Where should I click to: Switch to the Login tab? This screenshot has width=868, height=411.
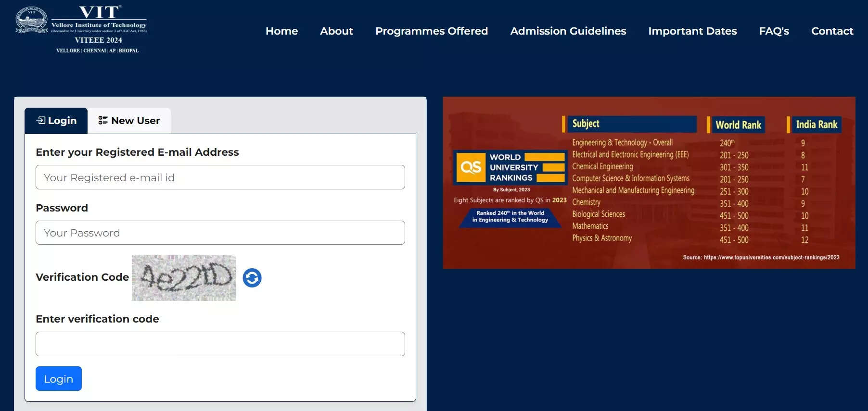click(56, 121)
